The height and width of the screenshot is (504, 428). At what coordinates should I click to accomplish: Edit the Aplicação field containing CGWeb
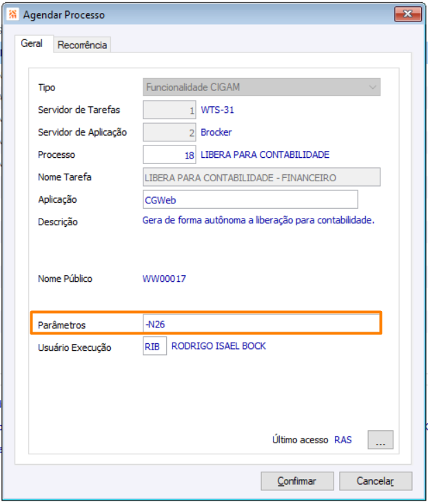click(x=250, y=200)
